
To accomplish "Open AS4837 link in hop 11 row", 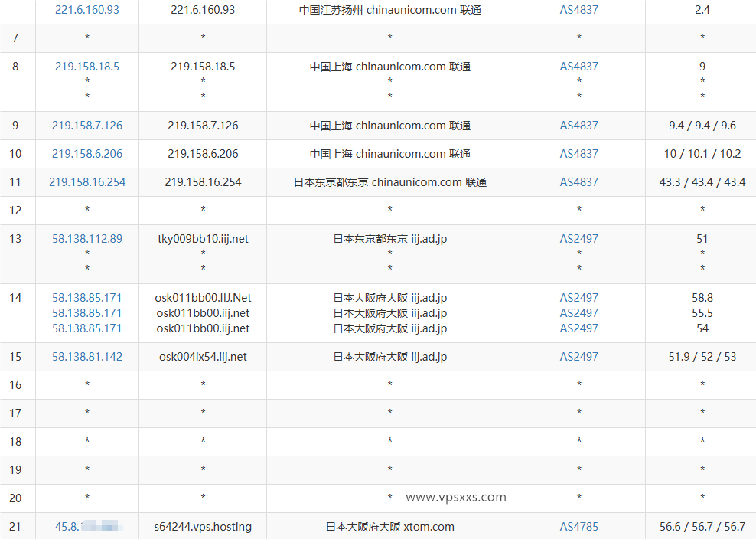I will (x=579, y=182).
